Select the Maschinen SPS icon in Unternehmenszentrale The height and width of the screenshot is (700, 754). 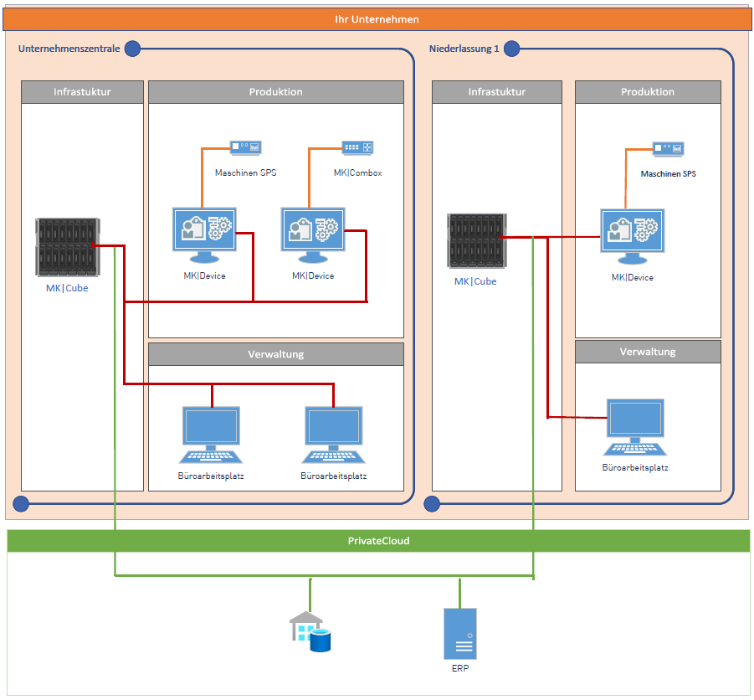coord(246,147)
